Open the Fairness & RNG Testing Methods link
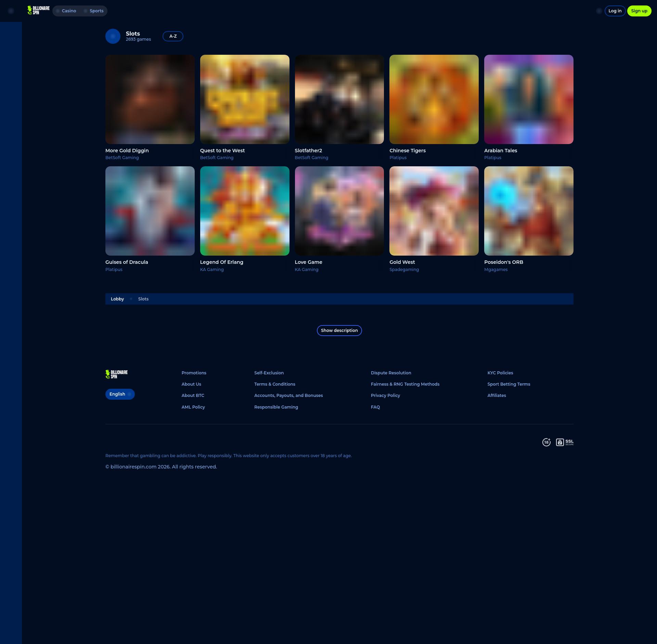 [405, 384]
